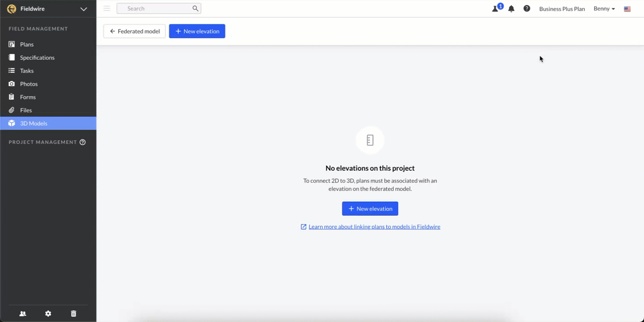Open the people icon in sidebar footer
This screenshot has height=322, width=644.
[23, 314]
